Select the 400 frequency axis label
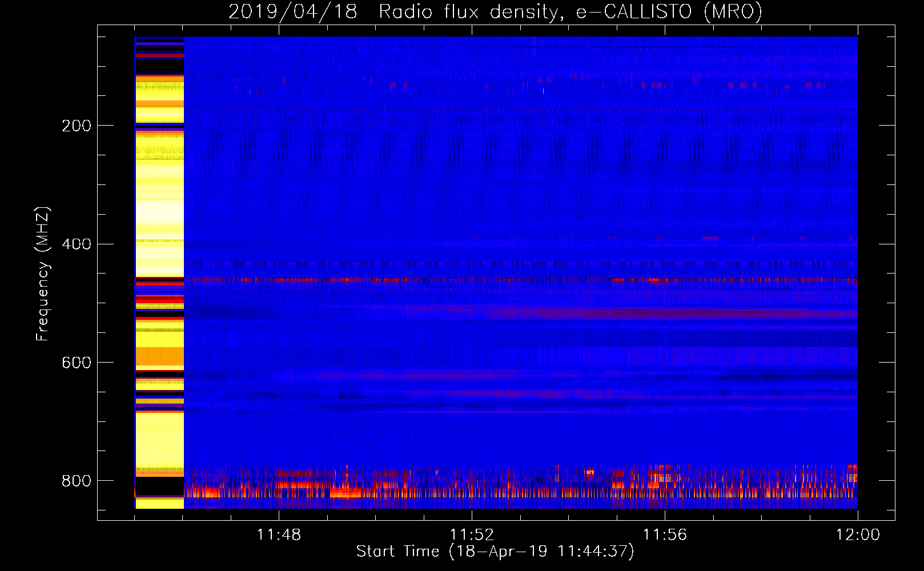This screenshot has height=571, width=924. [77, 244]
